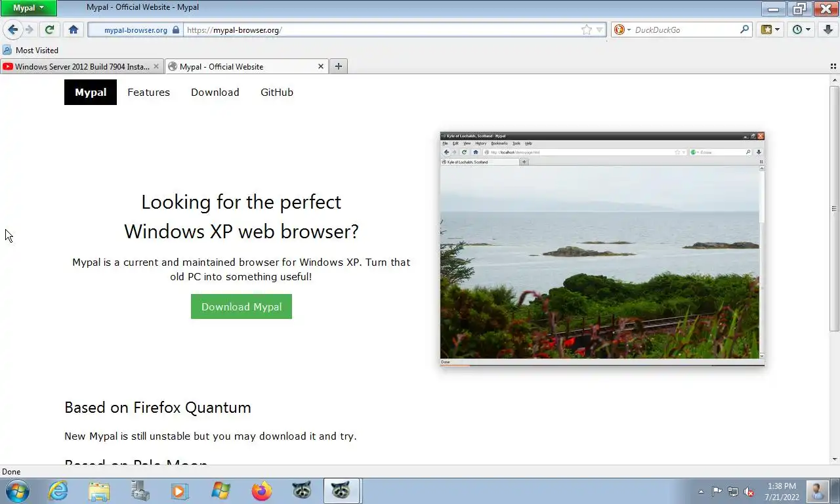840x504 pixels.
Task: Open the muted volume tray icon
Action: point(749,492)
